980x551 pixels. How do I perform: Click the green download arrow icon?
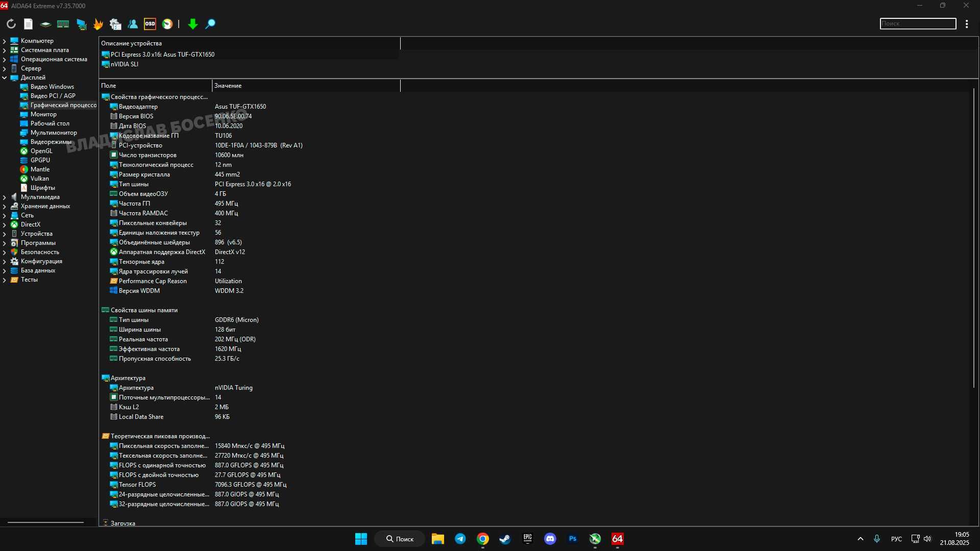coord(192,24)
